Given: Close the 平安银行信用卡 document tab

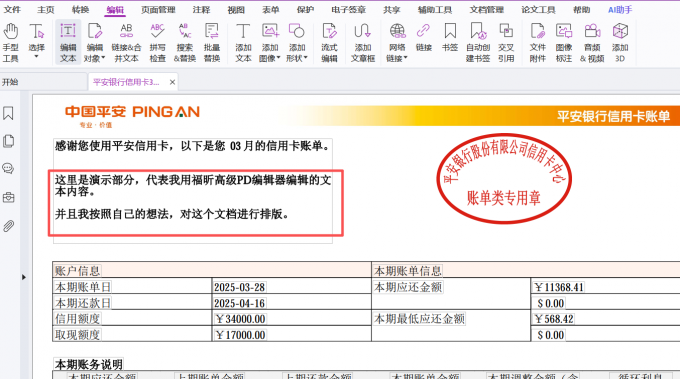Looking at the screenshot, I should click(x=172, y=82).
